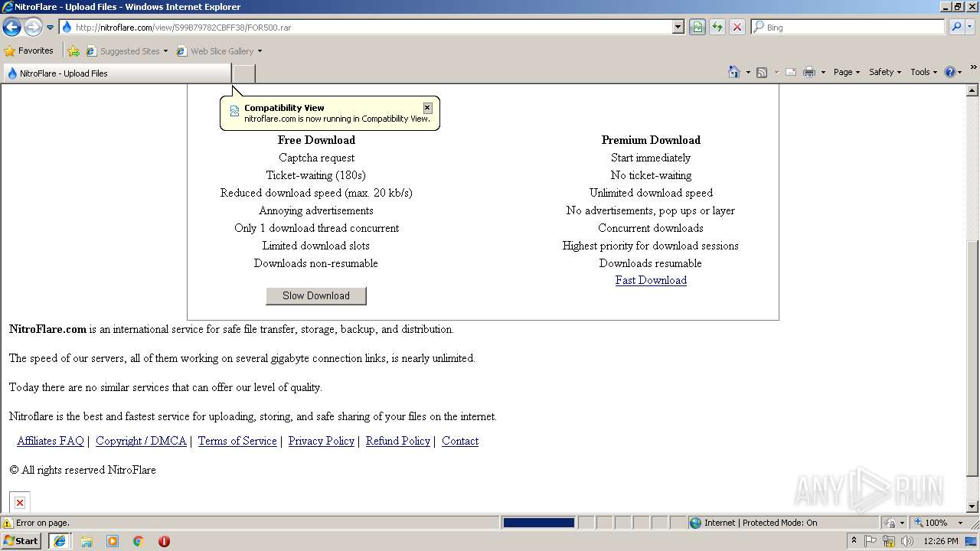Toggle the Compatibility View button

697,27
